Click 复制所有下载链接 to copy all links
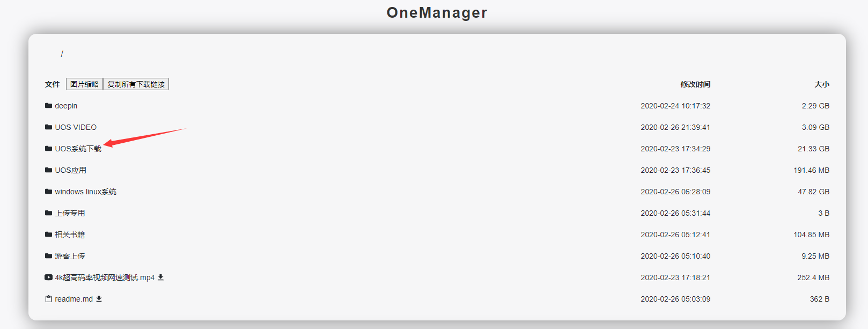The height and width of the screenshot is (329, 868). pyautogui.click(x=136, y=84)
